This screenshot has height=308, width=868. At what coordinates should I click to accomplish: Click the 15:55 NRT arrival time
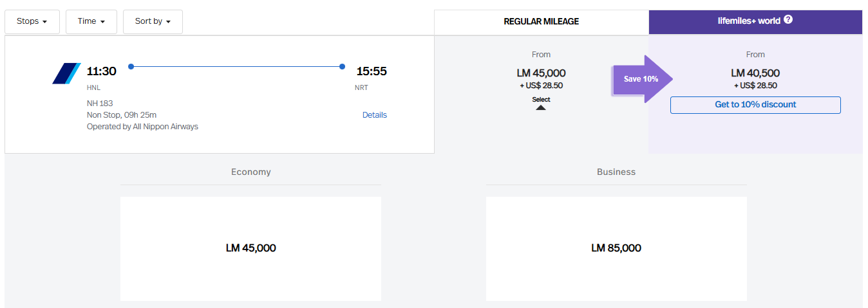pos(372,71)
